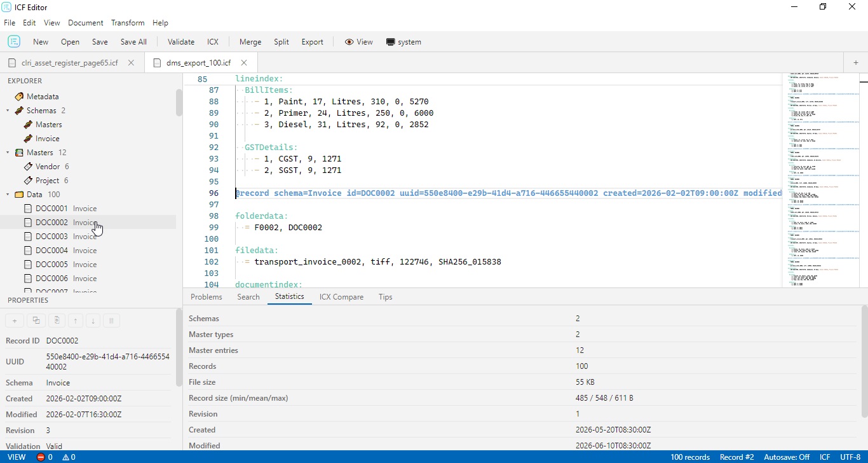
Task: Click Record #2 in the status bar
Action: (736, 457)
